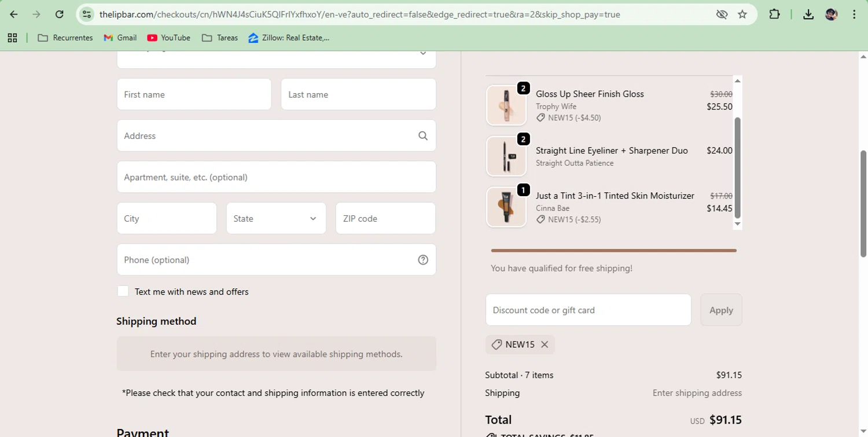
Task: Open the apps grid in bookmarks bar
Action: (12, 38)
